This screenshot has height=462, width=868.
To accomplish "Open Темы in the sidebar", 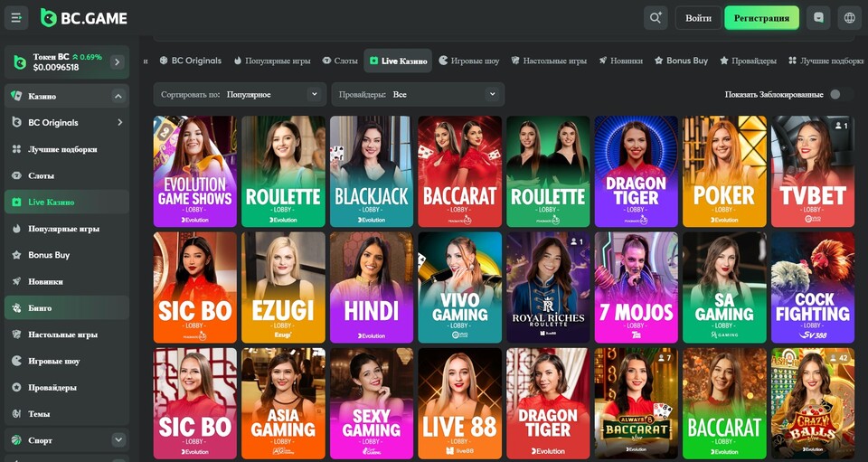I will tap(66, 414).
